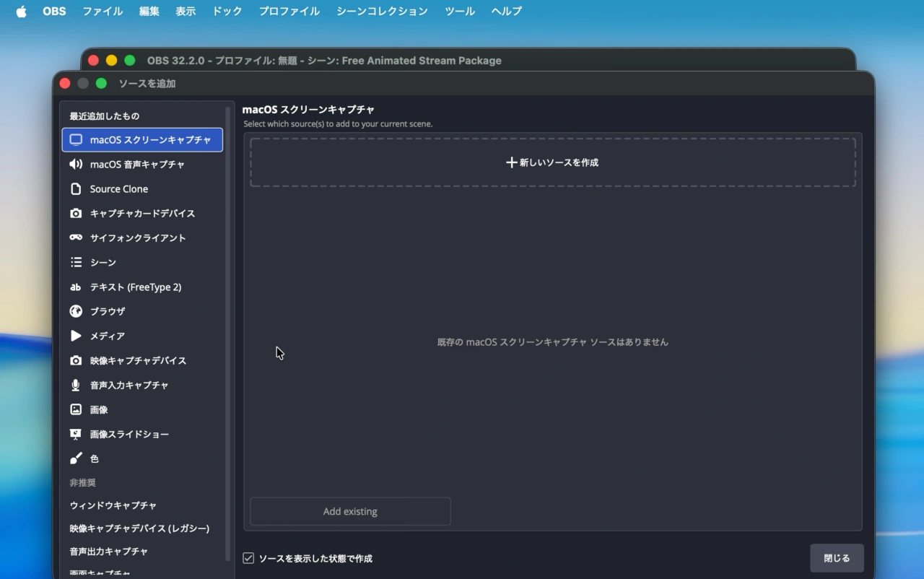The width and height of the screenshot is (924, 579).
Task: Click the plus icon on 新しいソースを作成
Action: click(511, 162)
